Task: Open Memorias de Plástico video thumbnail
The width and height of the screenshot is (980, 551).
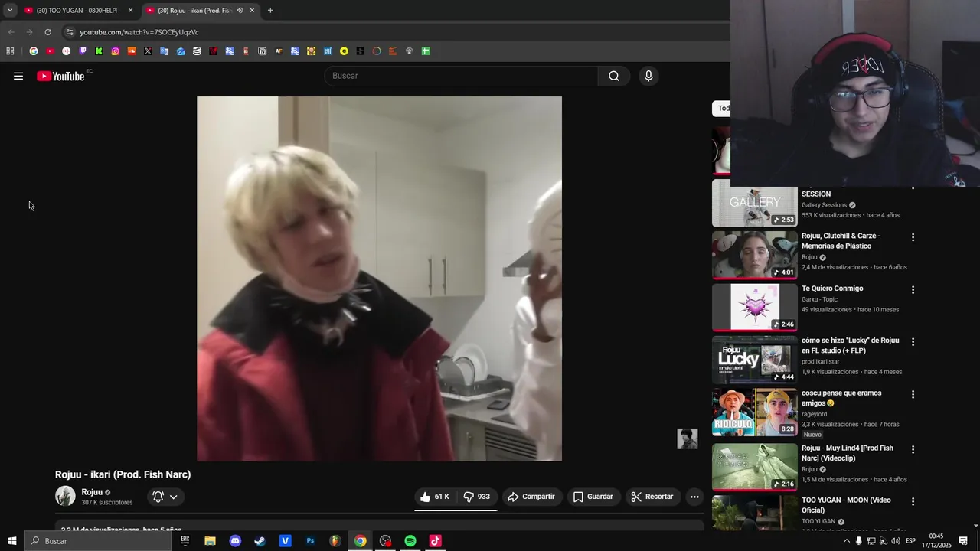Action: [754, 255]
